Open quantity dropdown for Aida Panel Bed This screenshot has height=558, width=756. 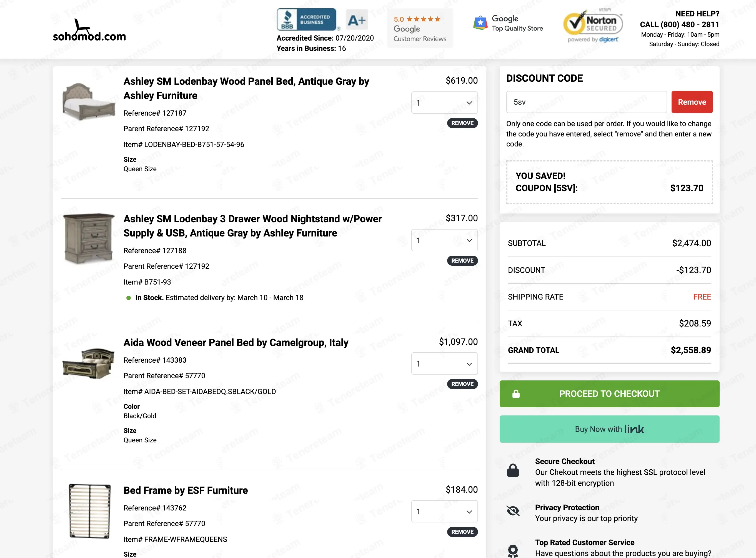point(444,364)
